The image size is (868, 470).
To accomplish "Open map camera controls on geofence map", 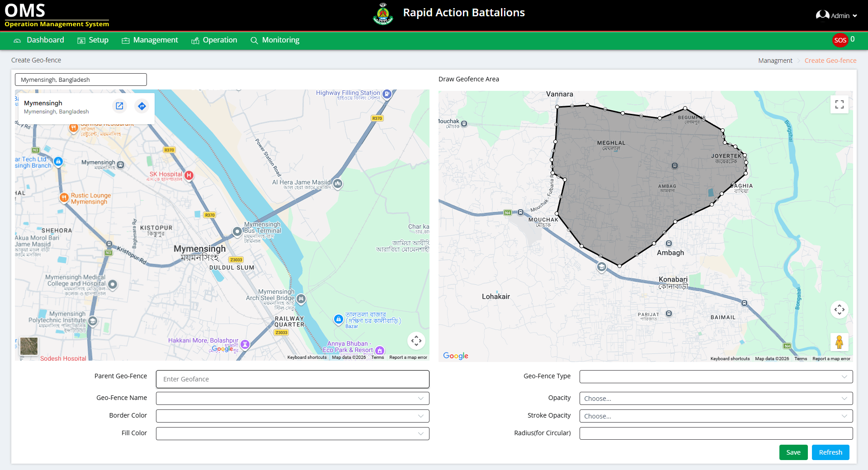I will coord(839,310).
